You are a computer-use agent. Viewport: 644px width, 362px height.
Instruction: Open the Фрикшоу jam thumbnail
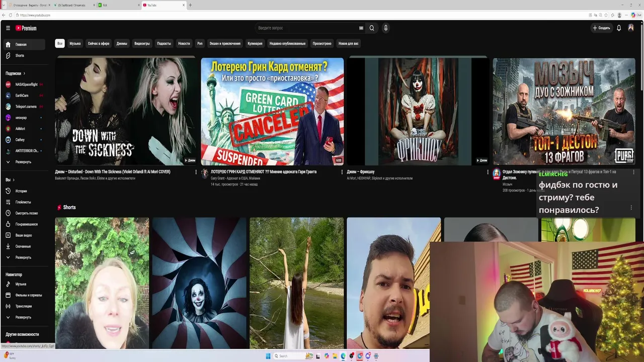coord(418,111)
